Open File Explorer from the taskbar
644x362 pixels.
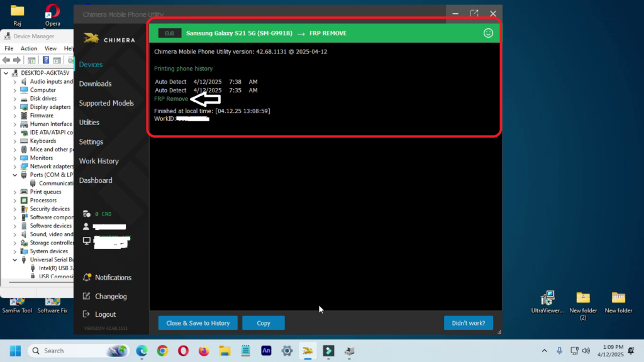(225, 351)
